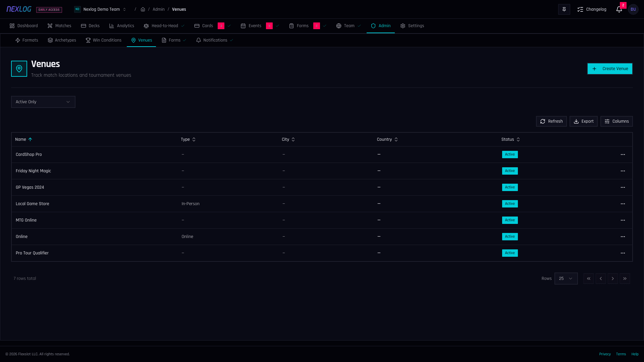The height and width of the screenshot is (362, 644).
Task: Expand the Cards menu chevron
Action: pos(229,26)
